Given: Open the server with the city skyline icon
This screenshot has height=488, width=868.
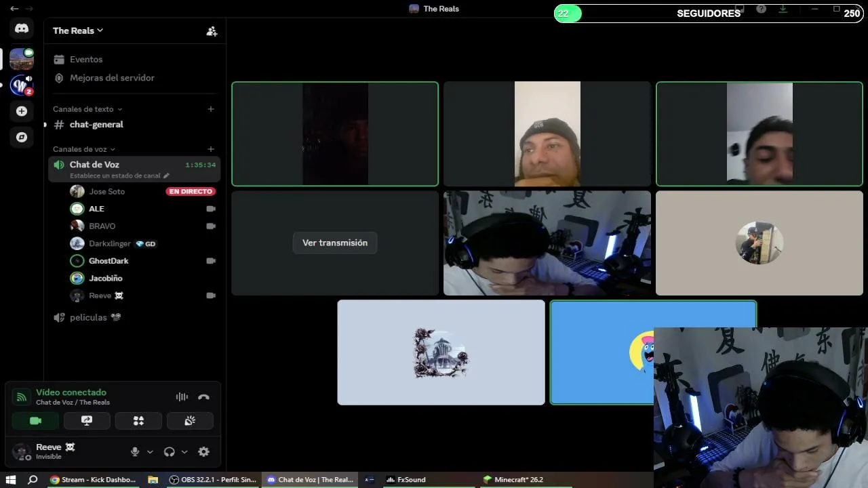Looking at the screenshot, I should coord(22,59).
